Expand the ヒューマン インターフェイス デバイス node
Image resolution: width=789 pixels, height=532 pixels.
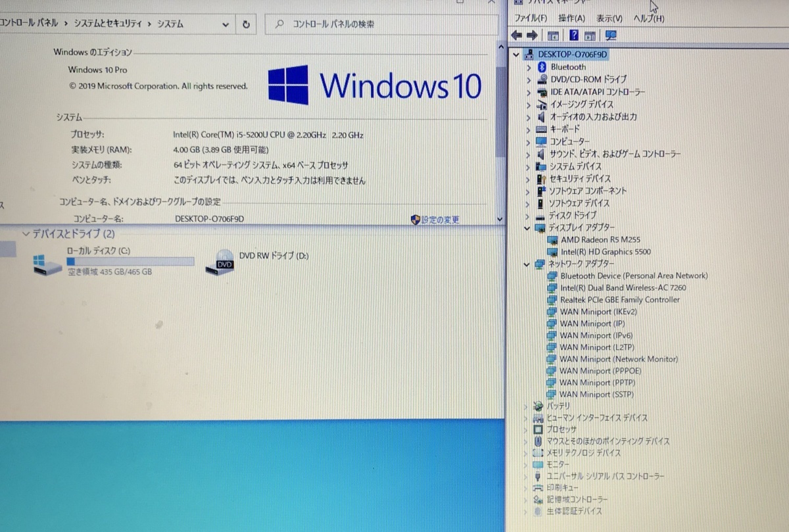(x=525, y=418)
